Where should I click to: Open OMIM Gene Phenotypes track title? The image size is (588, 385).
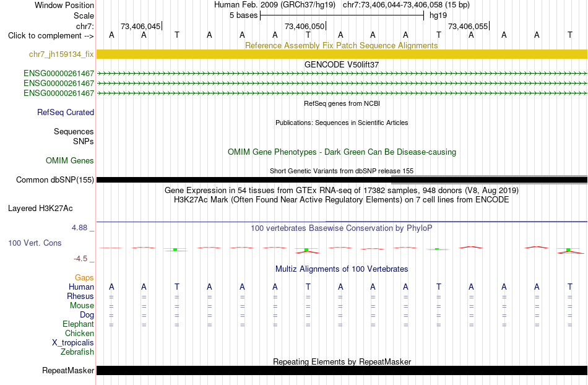(x=342, y=152)
